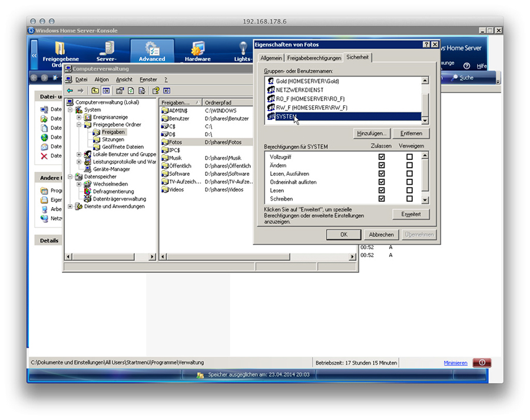The width and height of the screenshot is (530, 420).
Task: Click the refresh toolbar icon
Action: (131, 91)
